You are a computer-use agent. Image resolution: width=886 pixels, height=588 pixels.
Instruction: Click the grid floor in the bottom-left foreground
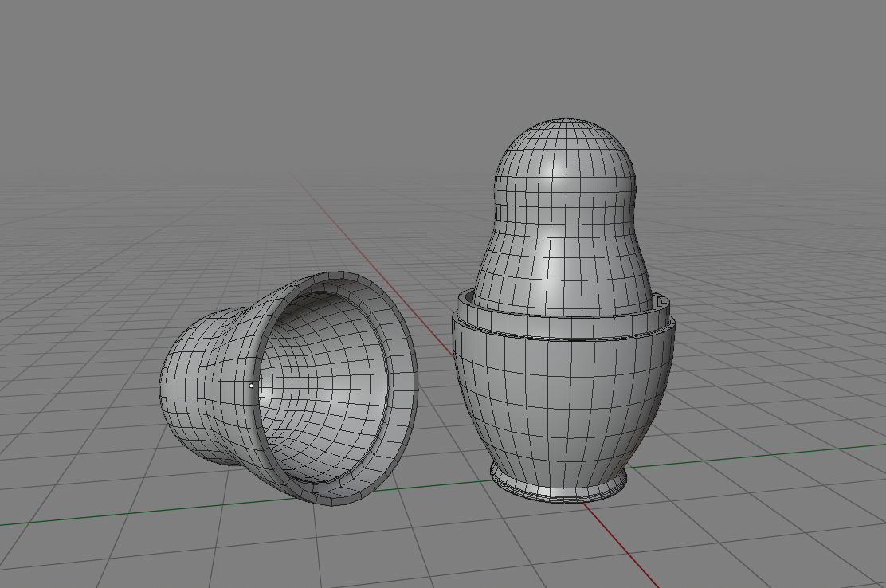tap(120, 558)
